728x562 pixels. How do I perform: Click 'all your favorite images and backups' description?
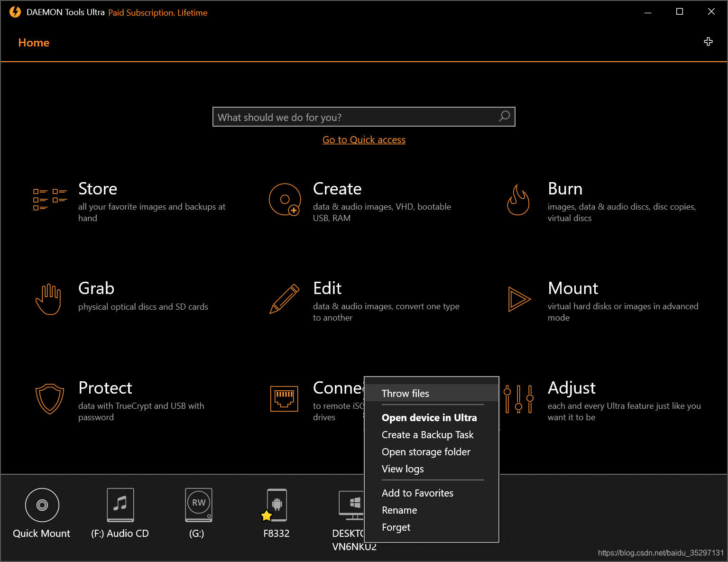152,212
